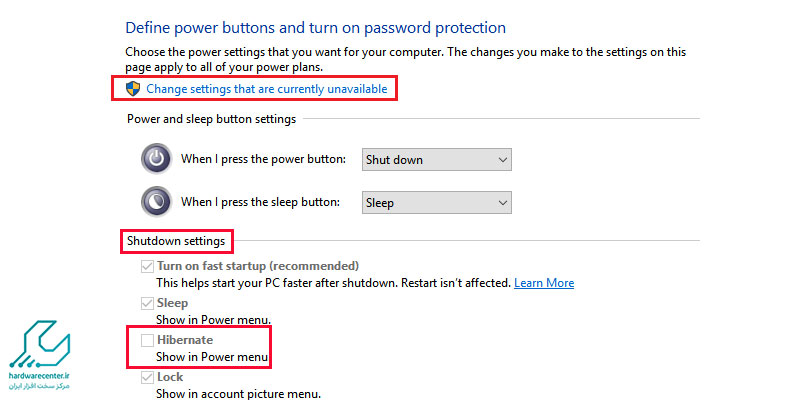The width and height of the screenshot is (800, 400).
Task: Toggle the Turn on fast startup checkbox
Action: tap(147, 266)
